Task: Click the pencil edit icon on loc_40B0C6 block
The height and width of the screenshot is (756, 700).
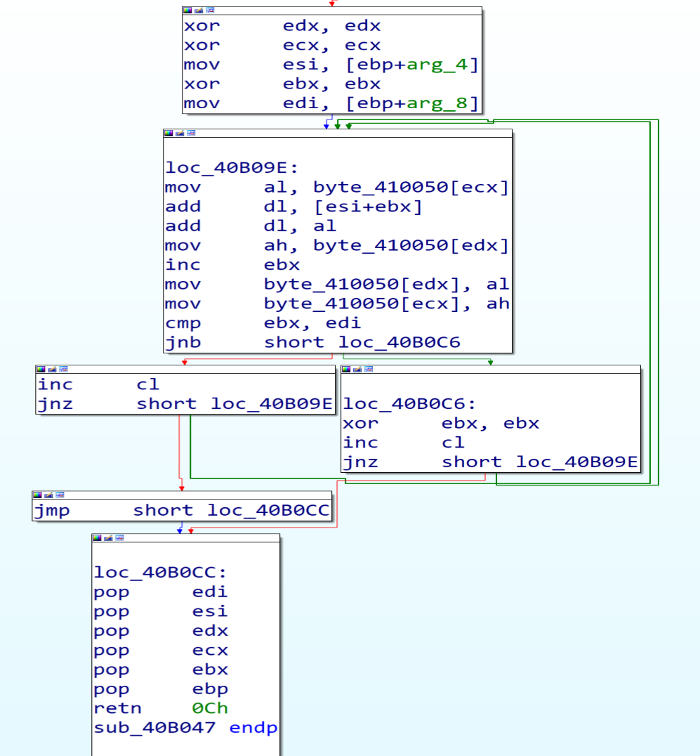Action: coord(358,369)
